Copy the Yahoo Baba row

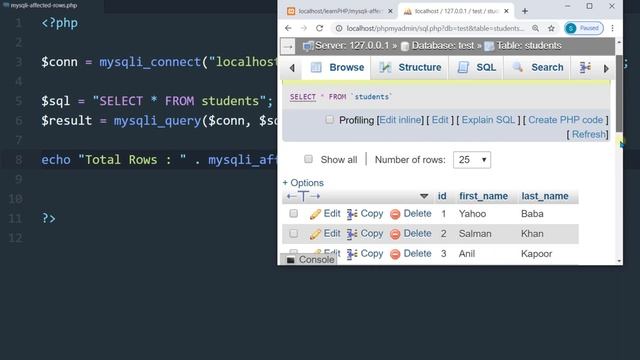click(365, 214)
